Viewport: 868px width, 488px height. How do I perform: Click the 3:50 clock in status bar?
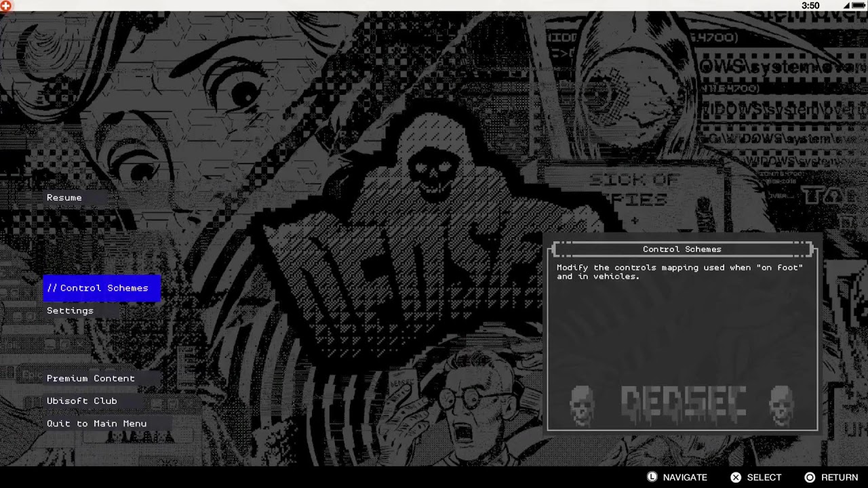[810, 5]
